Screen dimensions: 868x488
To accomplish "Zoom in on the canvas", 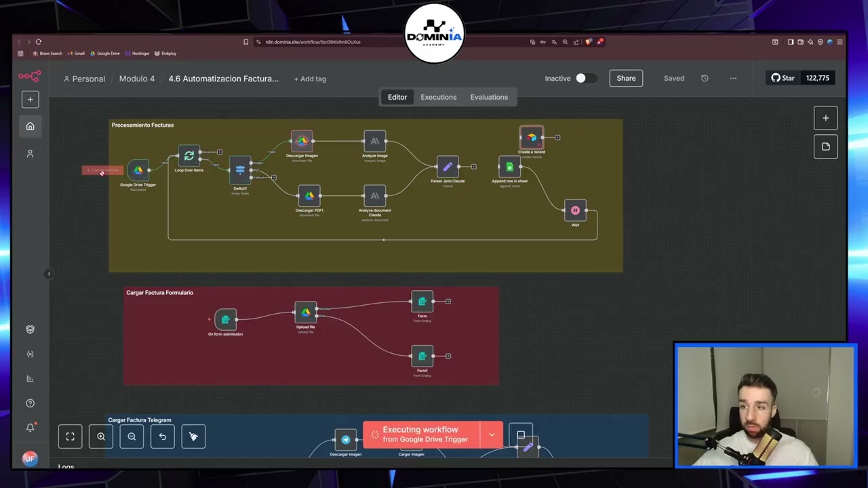I will (101, 436).
